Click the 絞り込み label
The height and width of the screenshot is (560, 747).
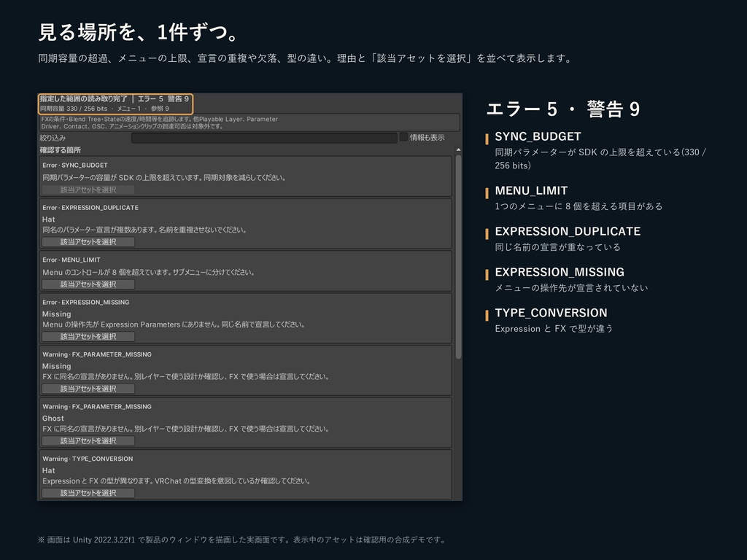click(x=53, y=138)
